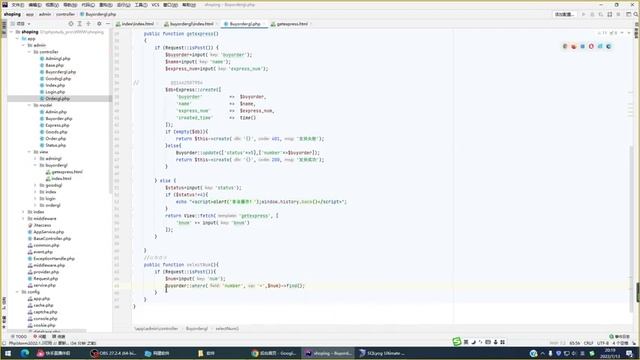Click the PhpStorm logo icon in title bar
Viewport: 640px width, 360px height.
(4, 5)
